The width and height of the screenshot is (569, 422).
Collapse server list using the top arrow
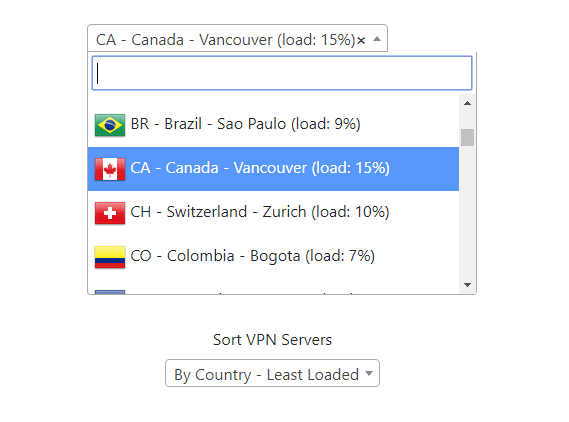(377, 39)
